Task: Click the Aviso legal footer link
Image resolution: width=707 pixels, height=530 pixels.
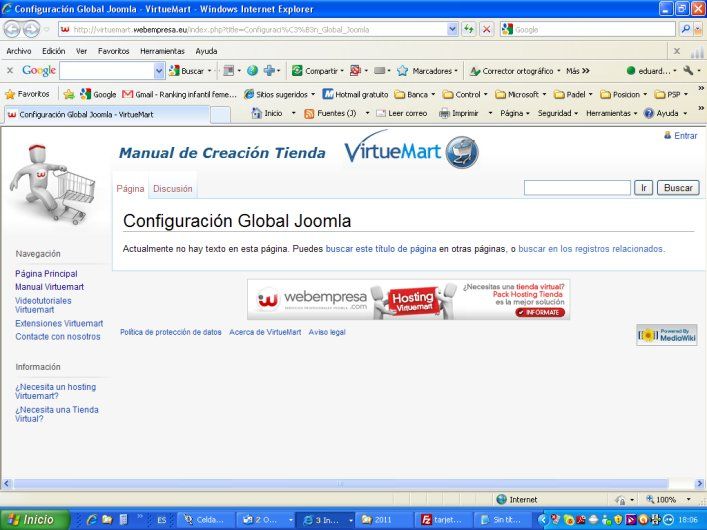Action: tap(327, 332)
